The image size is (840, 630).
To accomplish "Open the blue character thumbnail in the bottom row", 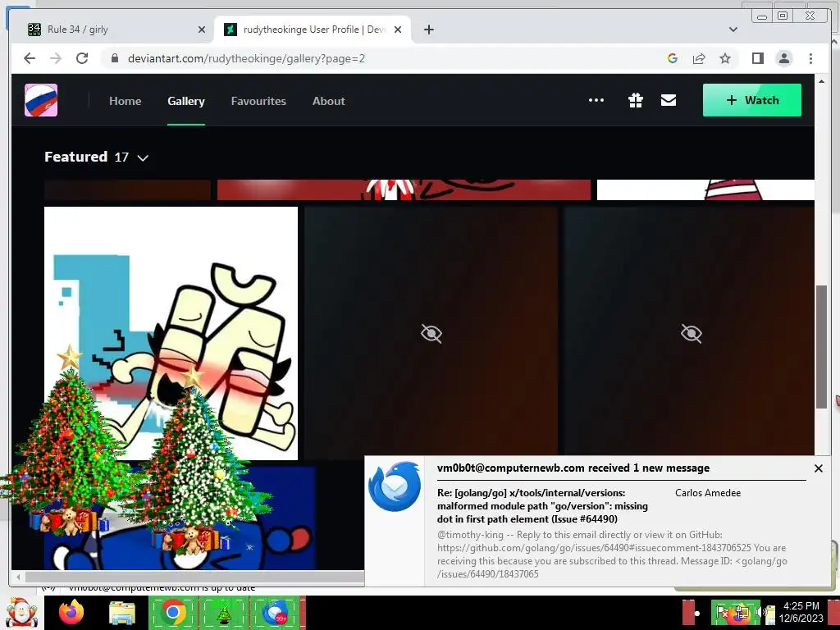I will [x=180, y=518].
